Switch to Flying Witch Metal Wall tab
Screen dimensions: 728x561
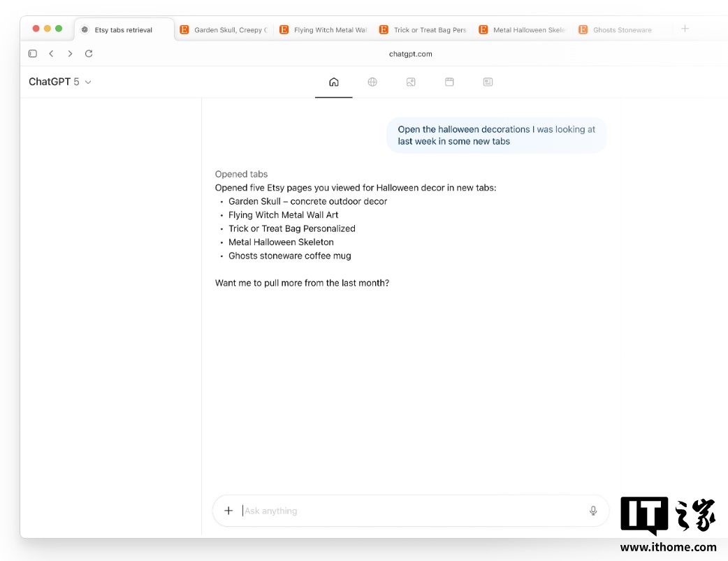(323, 30)
